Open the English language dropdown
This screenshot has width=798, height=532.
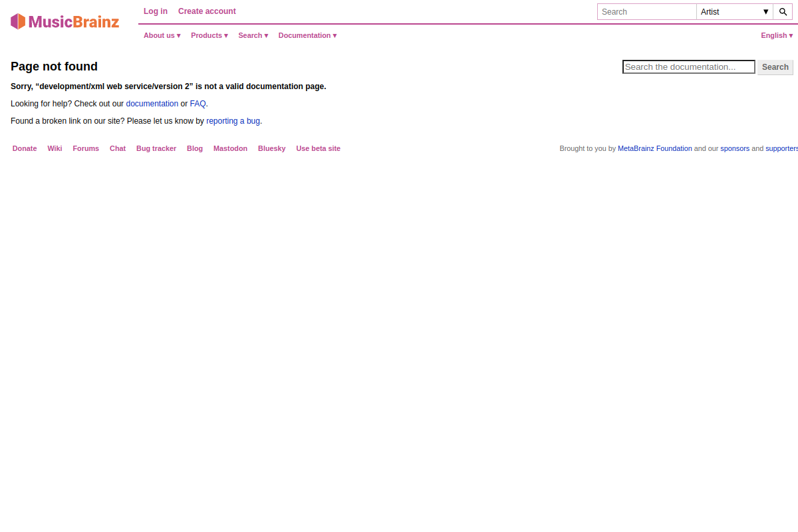[x=777, y=35]
